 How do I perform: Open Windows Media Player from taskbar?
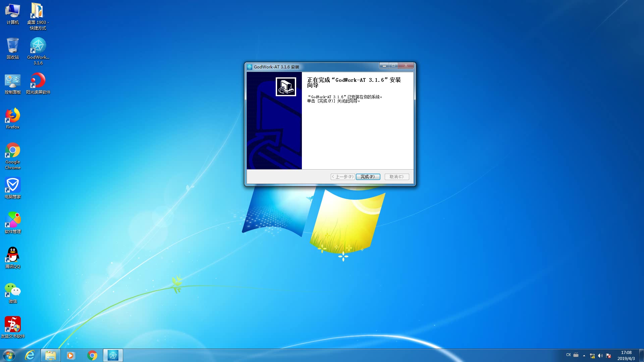click(x=70, y=355)
